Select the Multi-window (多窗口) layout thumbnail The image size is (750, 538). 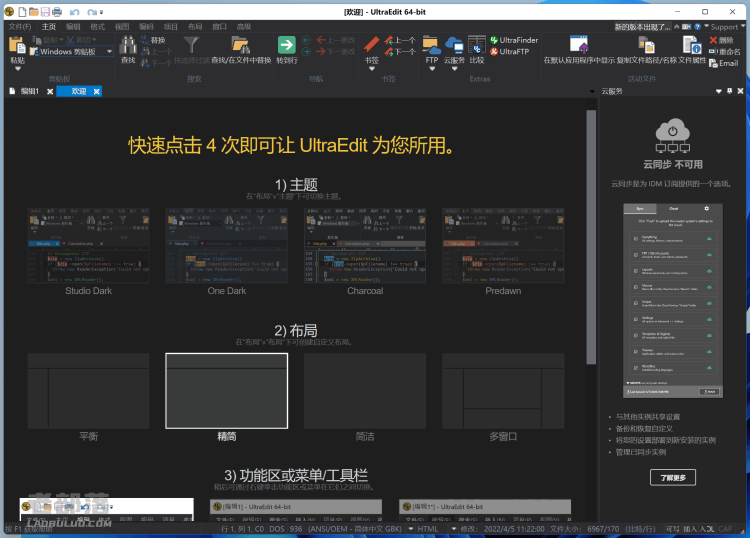tap(503, 391)
